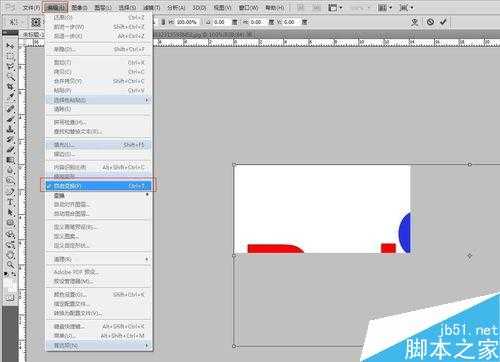This screenshot has height=362, width=500.
Task: Open the screen mode dropdown in application bar
Action: pos(407,7)
